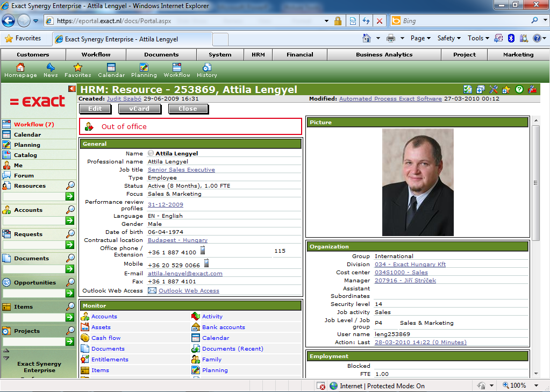Open the print options dropdown arrow
Image resolution: width=550 pixels, height=392 pixels.
[402, 38]
